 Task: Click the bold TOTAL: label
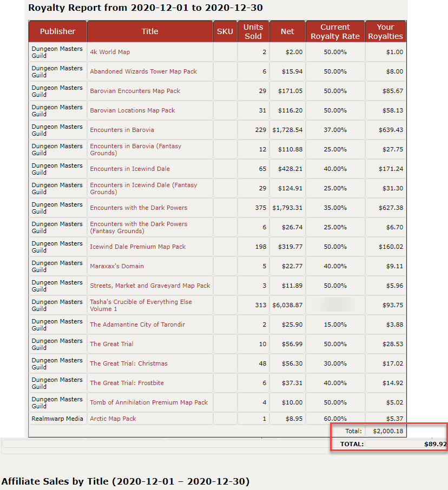coord(352,444)
